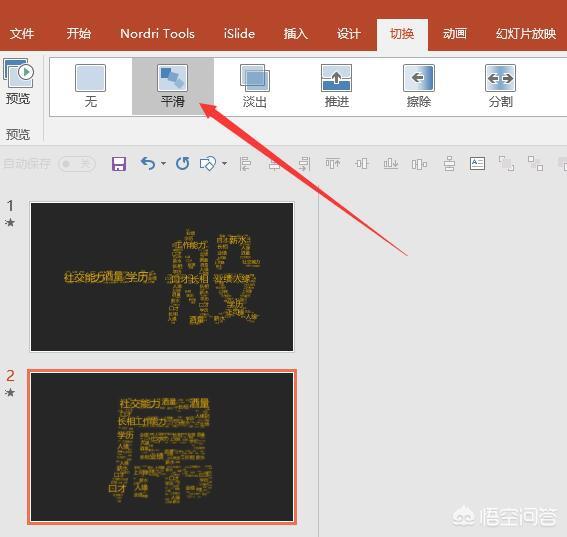
Task: Select slide 2 thumbnail
Action: tap(162, 447)
